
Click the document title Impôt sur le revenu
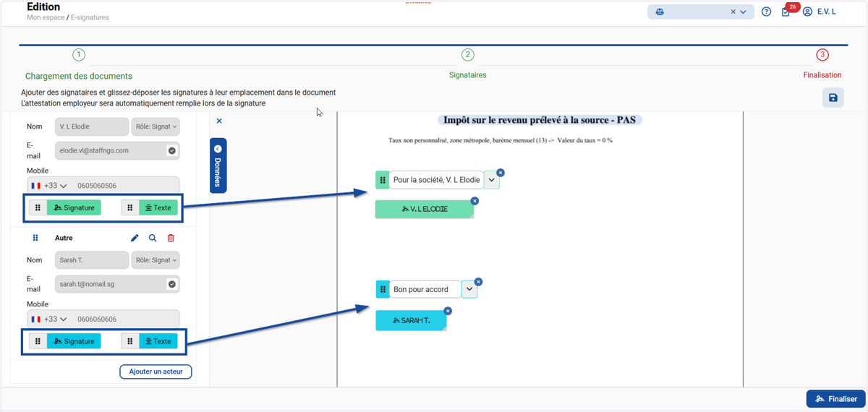[x=540, y=120]
